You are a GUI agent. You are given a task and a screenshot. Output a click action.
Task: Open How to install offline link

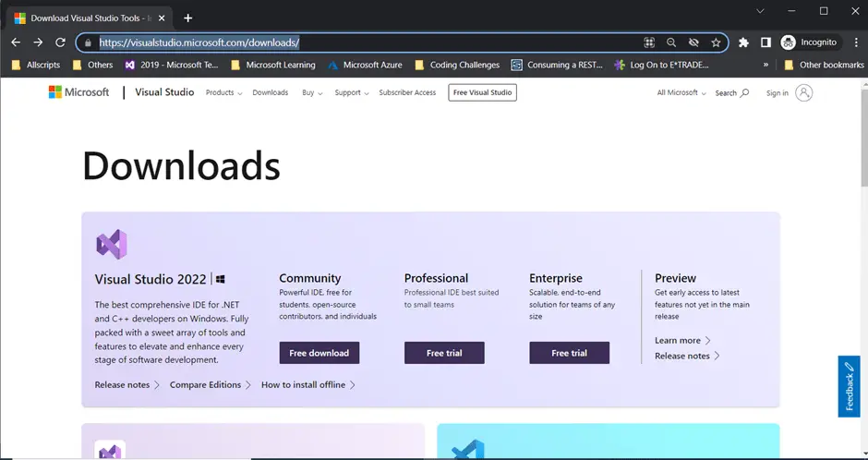click(308, 384)
